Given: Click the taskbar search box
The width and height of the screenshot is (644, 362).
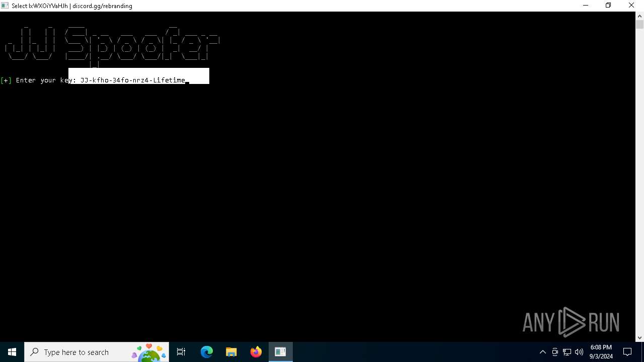Looking at the screenshot, I should tap(97, 352).
